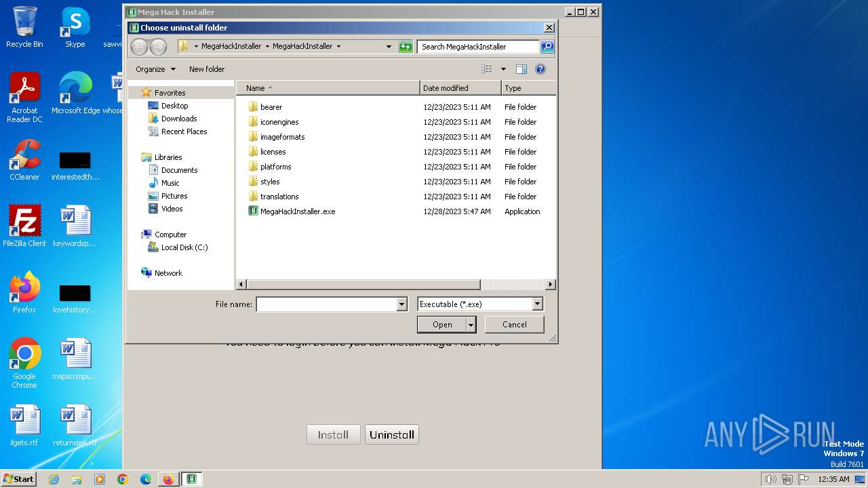Select Favorites in the navigation pane
868x488 pixels.
170,93
